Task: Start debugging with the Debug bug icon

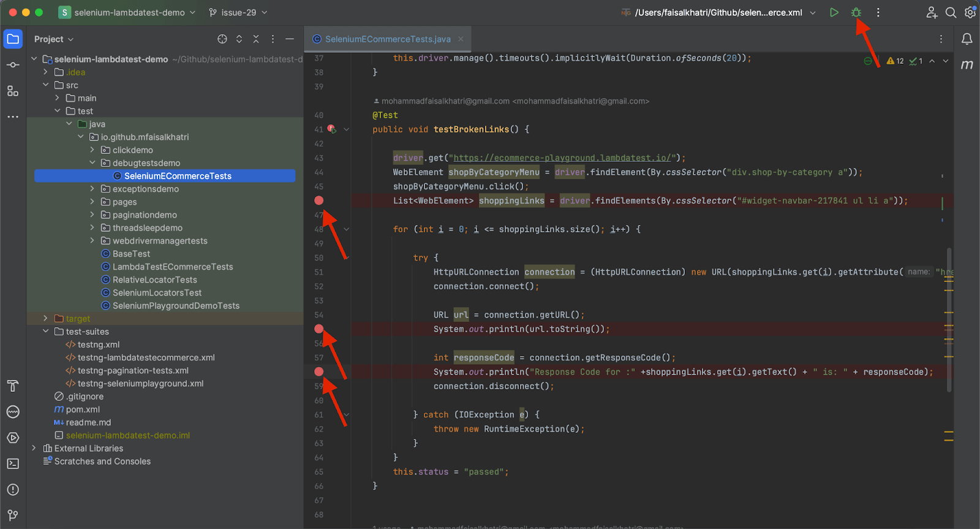Action: [x=856, y=12]
